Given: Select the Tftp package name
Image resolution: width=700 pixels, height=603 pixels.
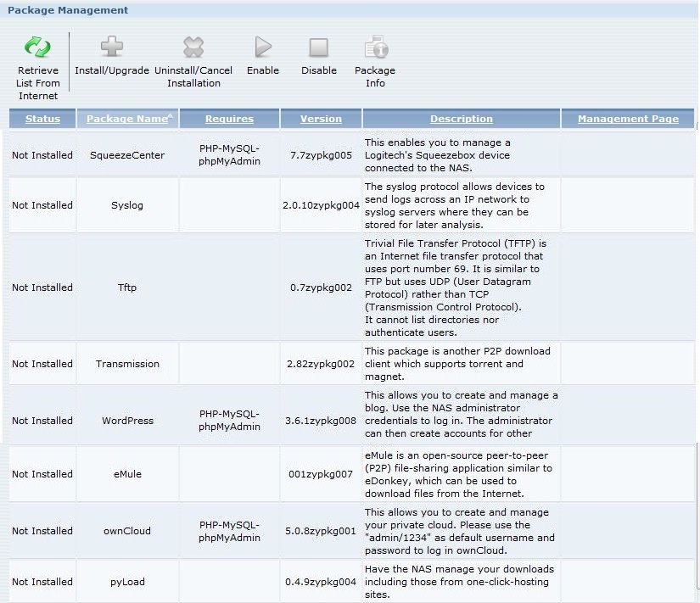Looking at the screenshot, I should [127, 288].
